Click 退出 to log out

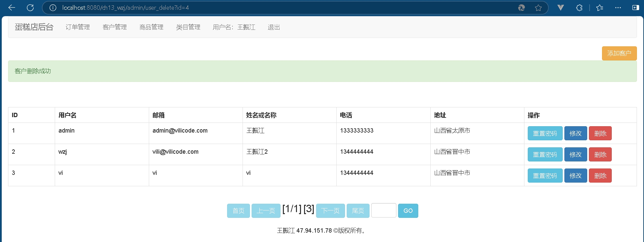(x=274, y=27)
